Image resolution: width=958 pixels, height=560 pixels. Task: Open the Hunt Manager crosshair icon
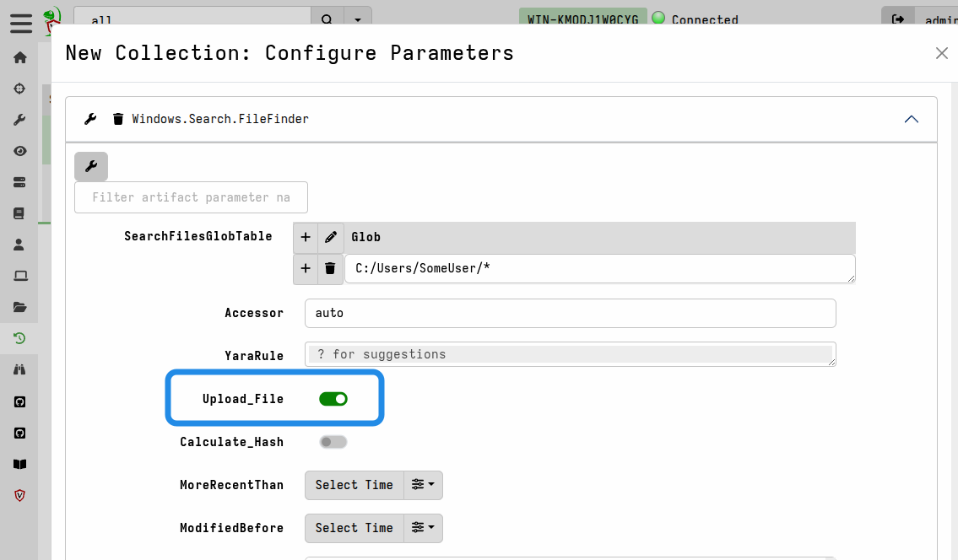tap(20, 88)
